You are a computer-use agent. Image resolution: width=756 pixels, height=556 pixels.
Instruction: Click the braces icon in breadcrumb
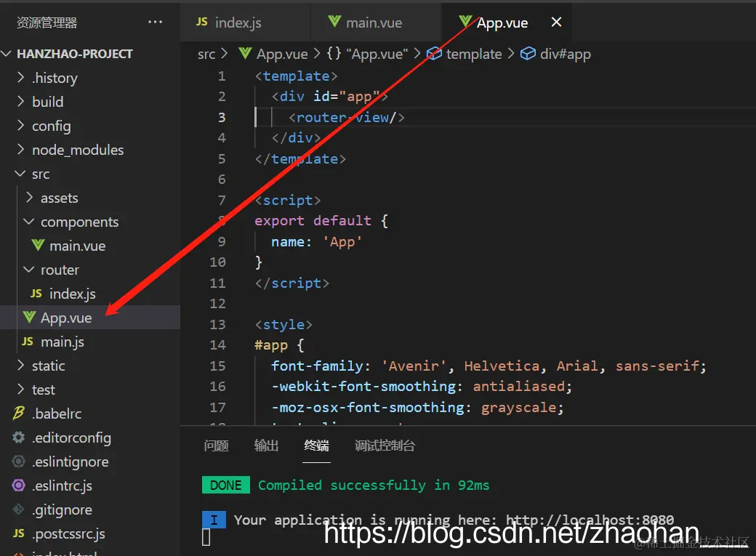(334, 53)
